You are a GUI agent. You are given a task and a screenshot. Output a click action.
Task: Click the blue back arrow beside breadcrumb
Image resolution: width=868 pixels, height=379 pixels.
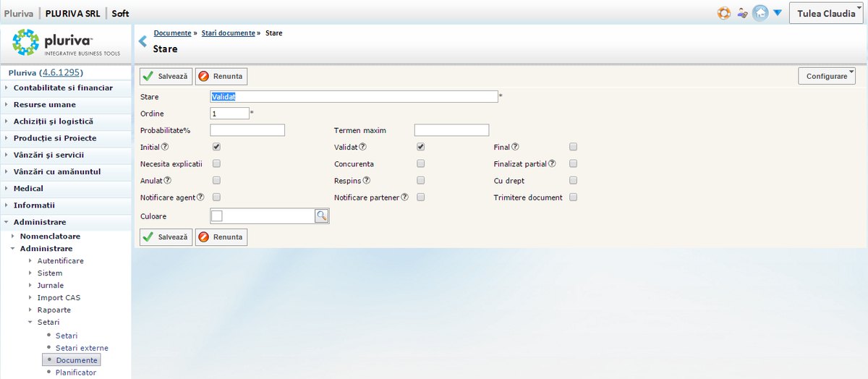tap(142, 41)
